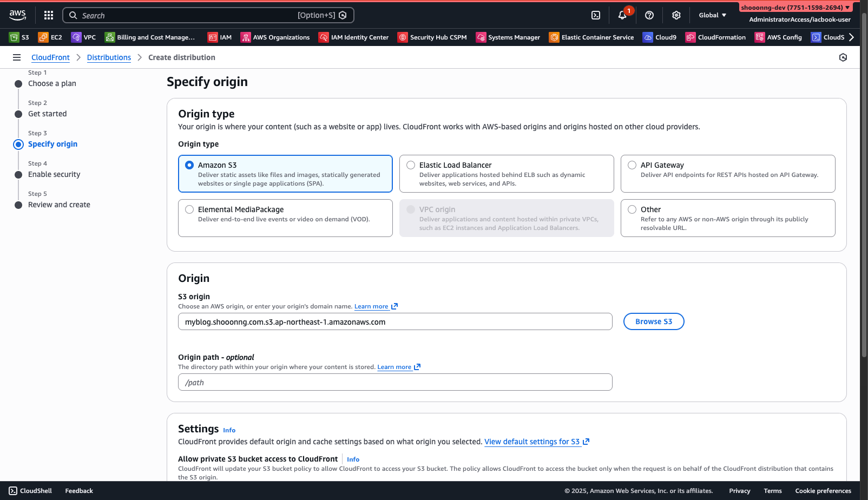Viewport: 868px width, 500px height.
Task: Click Learn more link under S3 origin
Action: click(376, 306)
